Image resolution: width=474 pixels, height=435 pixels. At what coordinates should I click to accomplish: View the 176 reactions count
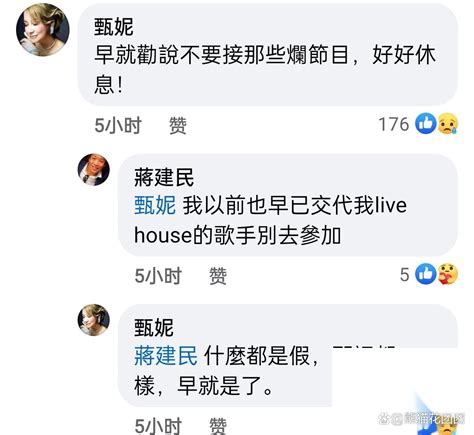coord(394,124)
